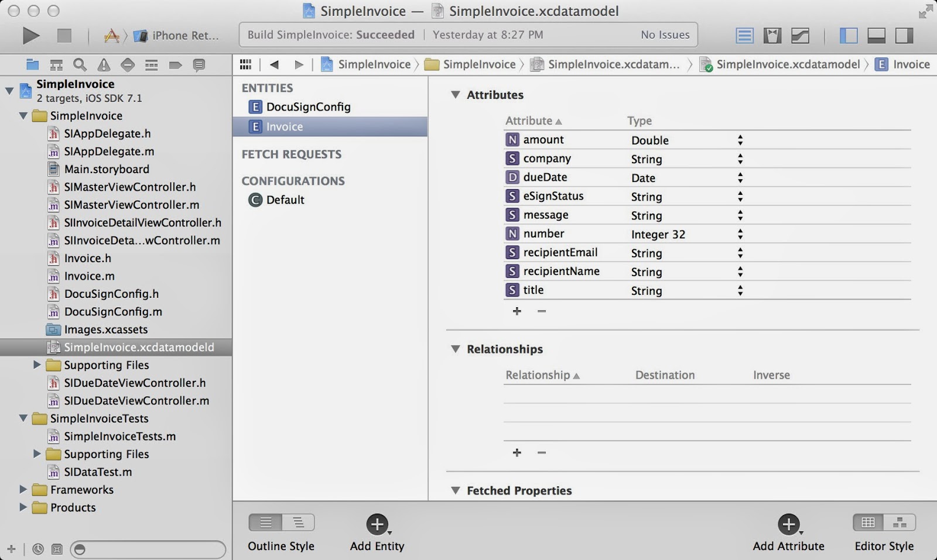The width and height of the screenshot is (937, 560).
Task: Open the Issue navigator warning icon
Action: click(x=104, y=64)
